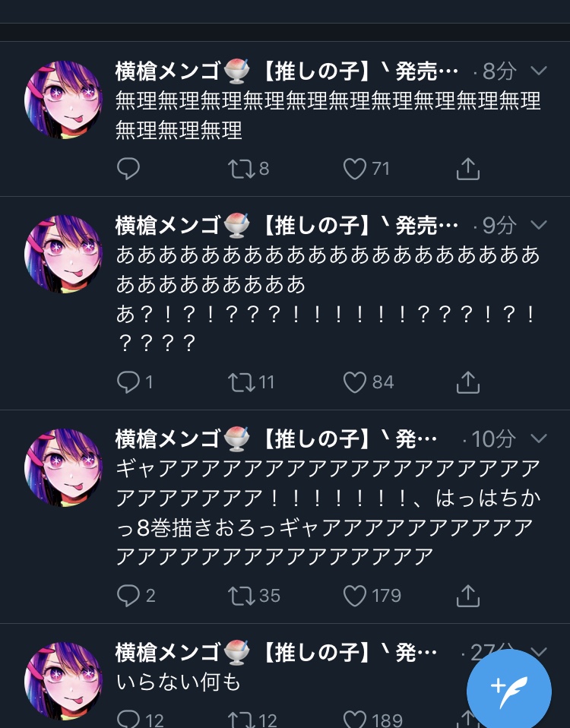The width and height of the screenshot is (570, 728).
Task: Open profile avatar of the 8分 tweet
Action: (x=63, y=100)
